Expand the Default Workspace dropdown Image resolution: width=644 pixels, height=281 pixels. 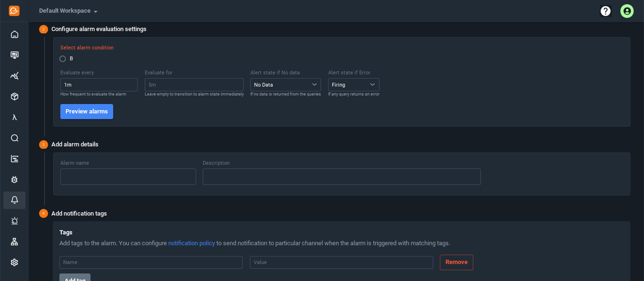pos(67,10)
